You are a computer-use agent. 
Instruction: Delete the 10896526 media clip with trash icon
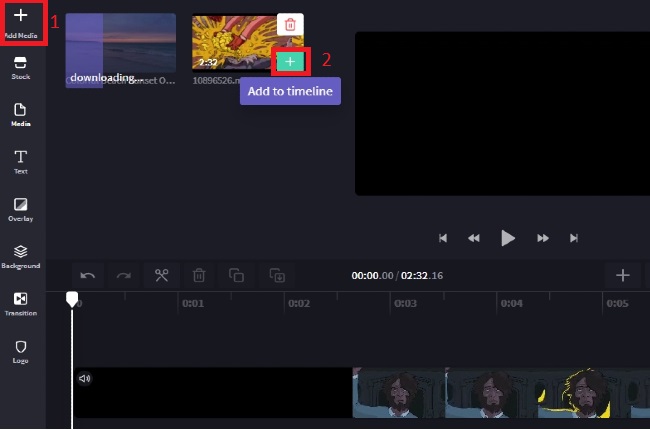(290, 24)
